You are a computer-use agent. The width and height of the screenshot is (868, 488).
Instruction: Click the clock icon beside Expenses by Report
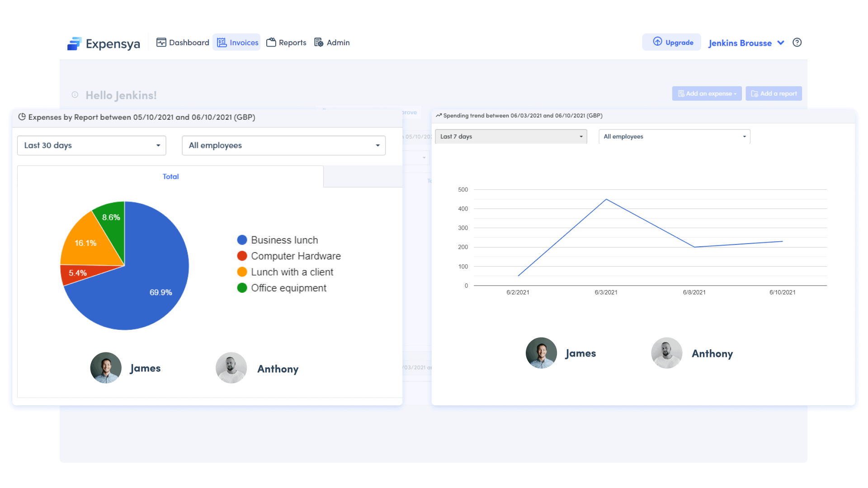[22, 117]
